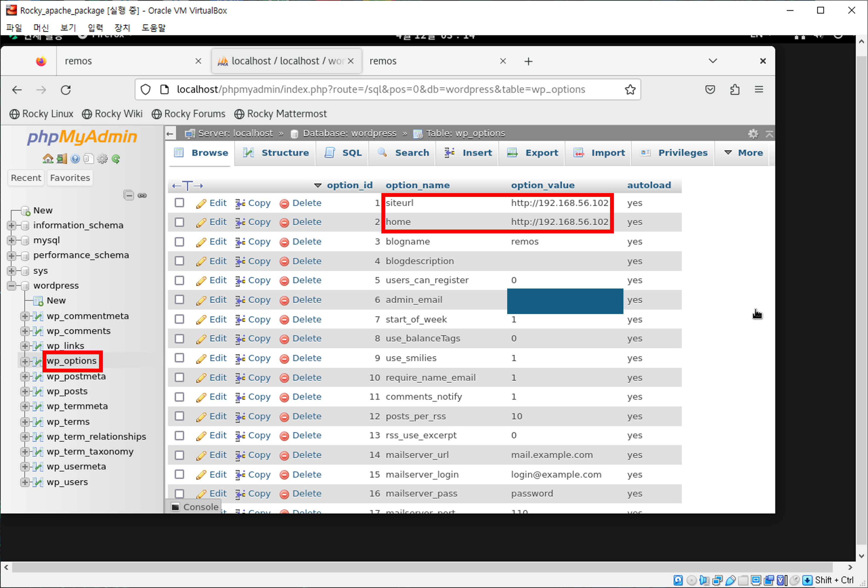Click the Log out door icon
Screen dimensions: 868x588
62,159
